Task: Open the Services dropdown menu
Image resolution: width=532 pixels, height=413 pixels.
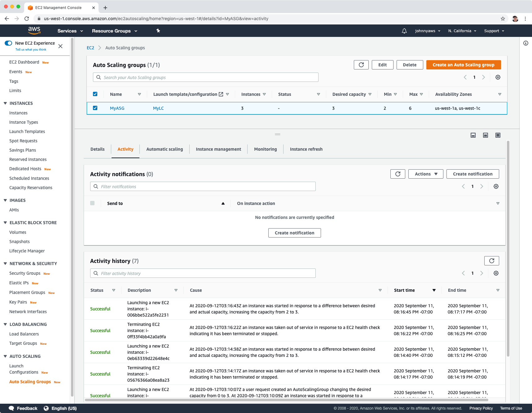Action: click(70, 31)
